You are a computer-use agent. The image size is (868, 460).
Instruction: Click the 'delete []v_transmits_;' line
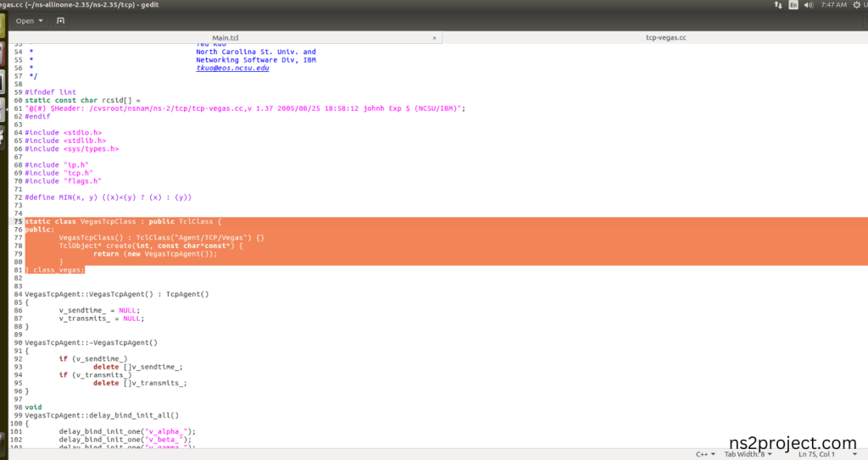click(140, 383)
